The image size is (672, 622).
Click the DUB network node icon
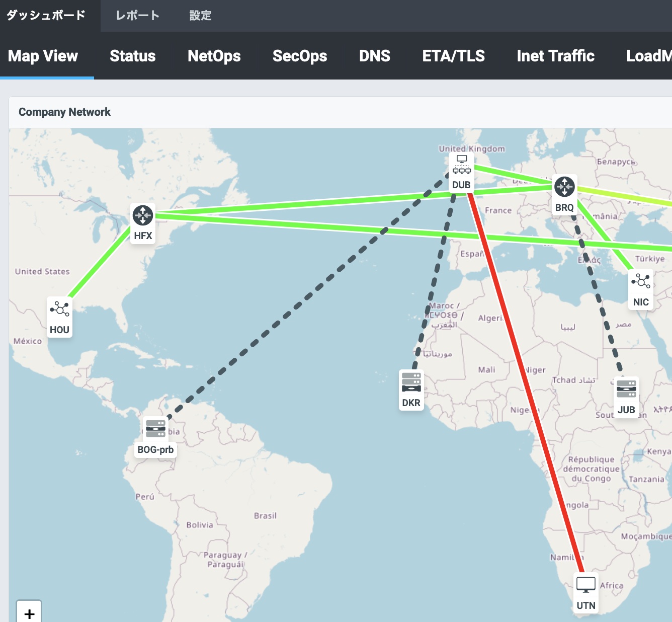461,165
